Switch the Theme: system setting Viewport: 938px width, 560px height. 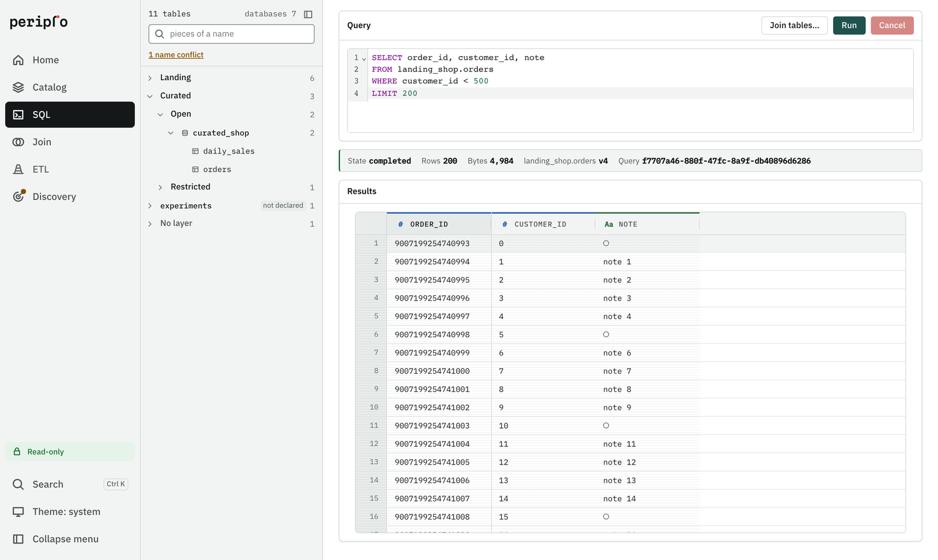70,512
